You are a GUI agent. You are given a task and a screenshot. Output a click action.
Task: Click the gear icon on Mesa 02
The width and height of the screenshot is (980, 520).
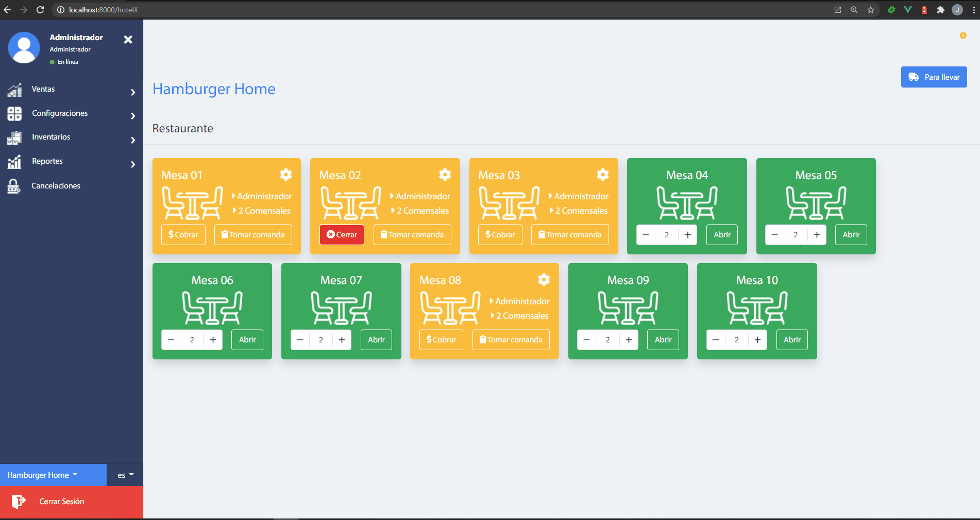coord(445,175)
